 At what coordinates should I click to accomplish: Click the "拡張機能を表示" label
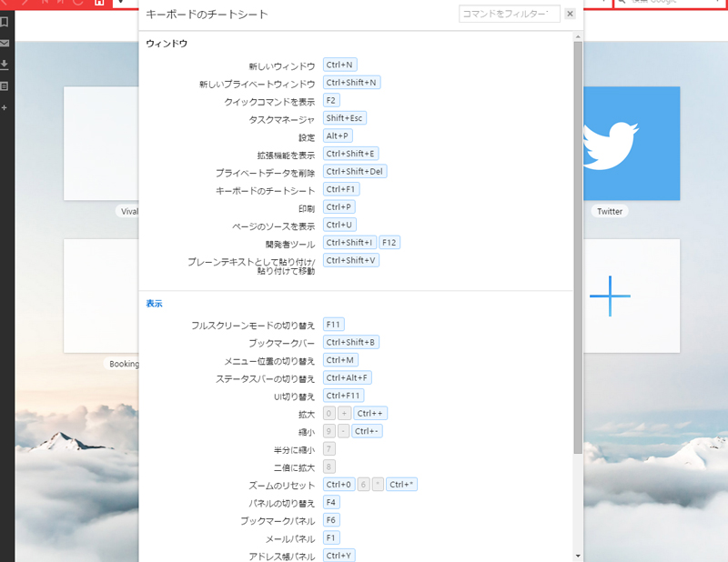(x=286, y=156)
